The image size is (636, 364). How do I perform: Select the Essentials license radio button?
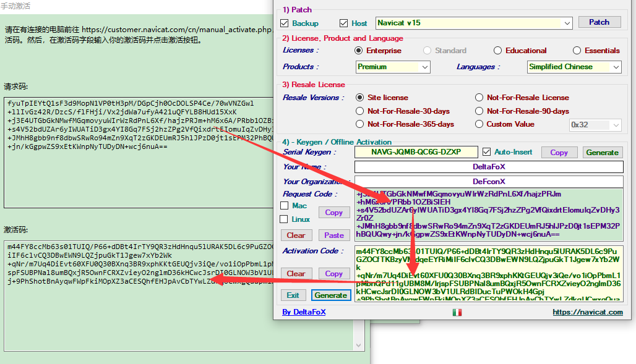click(x=577, y=51)
